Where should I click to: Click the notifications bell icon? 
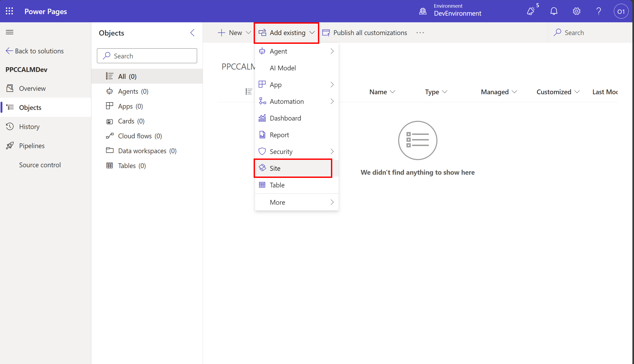tap(554, 11)
